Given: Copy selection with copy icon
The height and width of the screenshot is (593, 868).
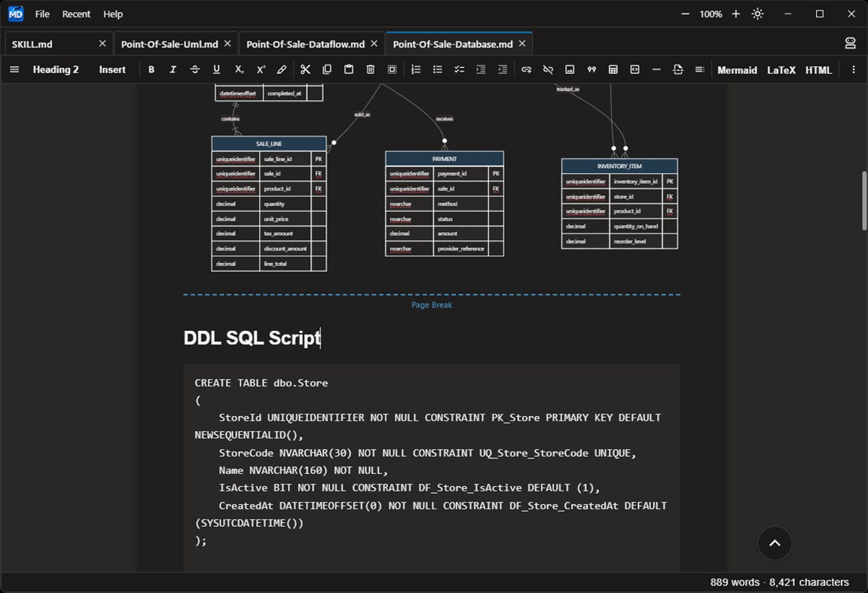Looking at the screenshot, I should click(x=327, y=70).
